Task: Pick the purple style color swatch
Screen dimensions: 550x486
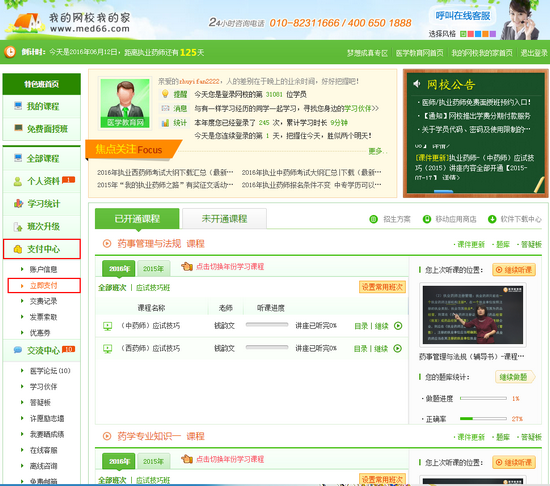Action: click(493, 34)
